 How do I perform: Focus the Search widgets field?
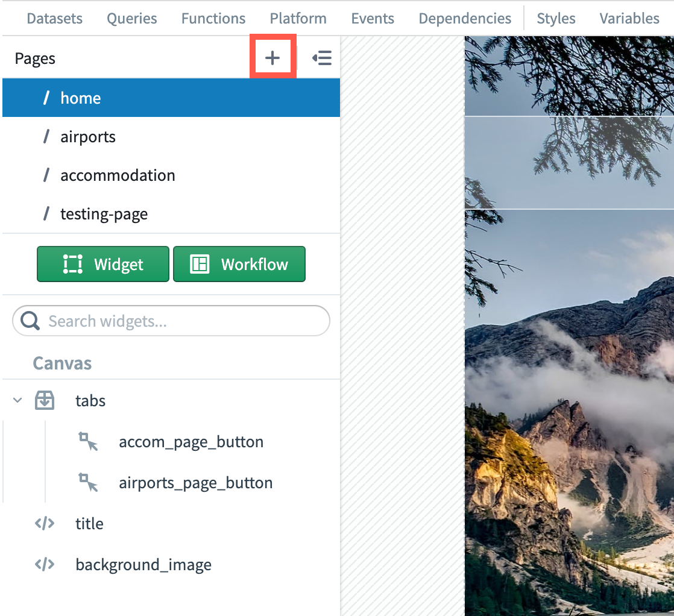(171, 321)
